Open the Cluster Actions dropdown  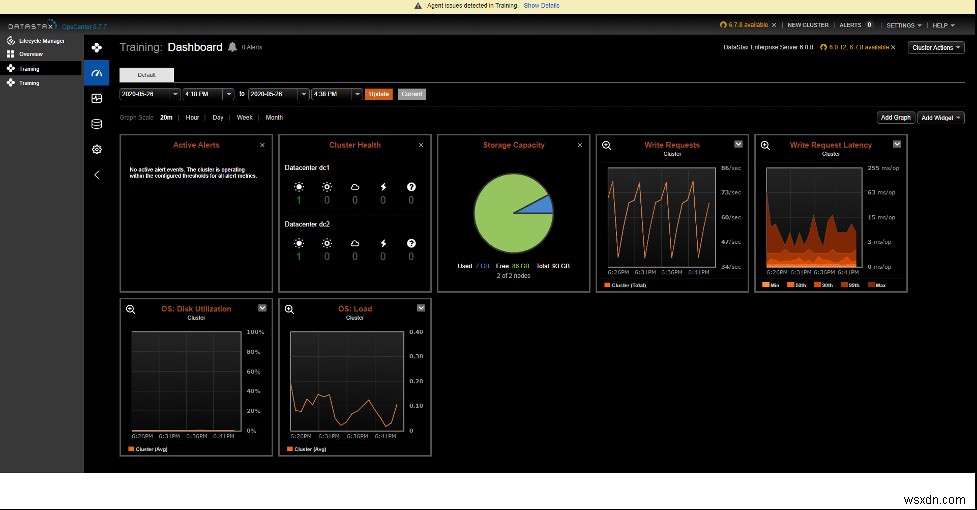point(936,47)
